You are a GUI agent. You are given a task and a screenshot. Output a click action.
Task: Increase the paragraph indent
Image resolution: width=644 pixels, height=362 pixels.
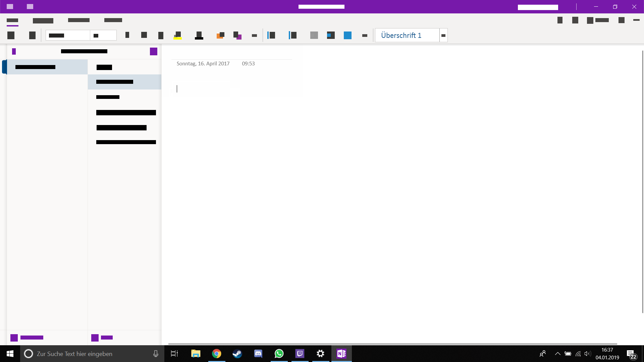tap(331, 35)
